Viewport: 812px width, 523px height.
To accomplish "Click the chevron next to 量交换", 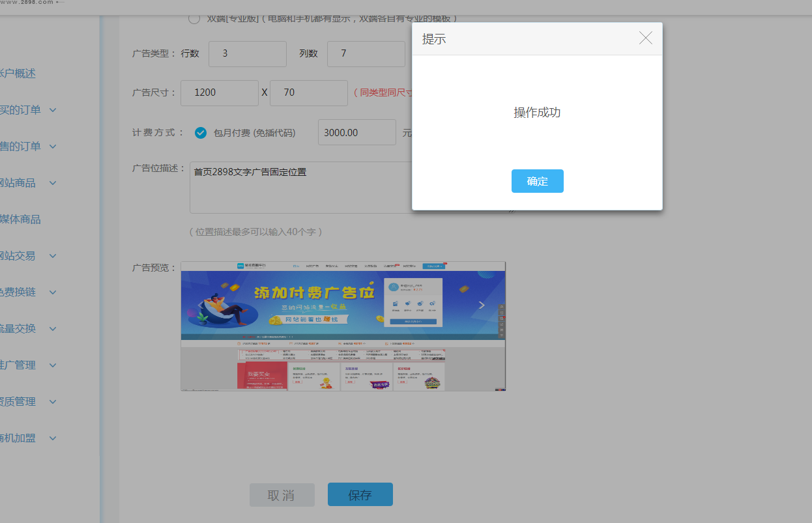I will pos(53,329).
